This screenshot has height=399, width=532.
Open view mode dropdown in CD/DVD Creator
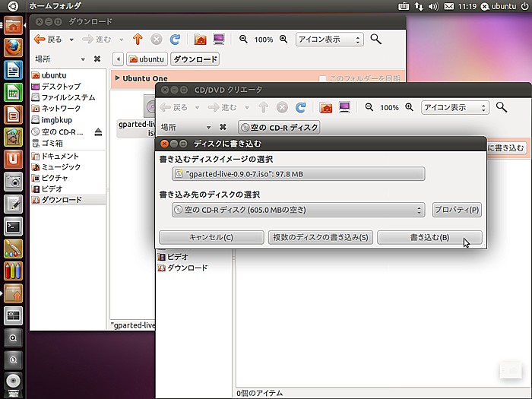[455, 108]
